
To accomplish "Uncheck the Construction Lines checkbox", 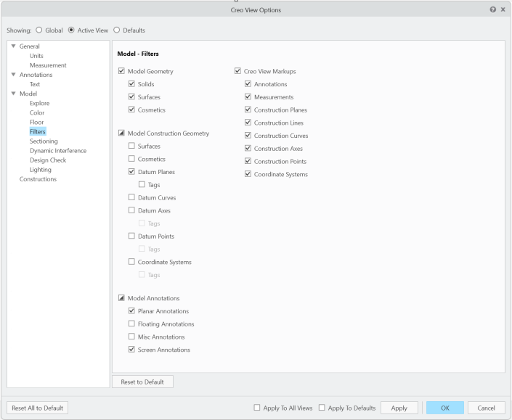I will coord(248,123).
